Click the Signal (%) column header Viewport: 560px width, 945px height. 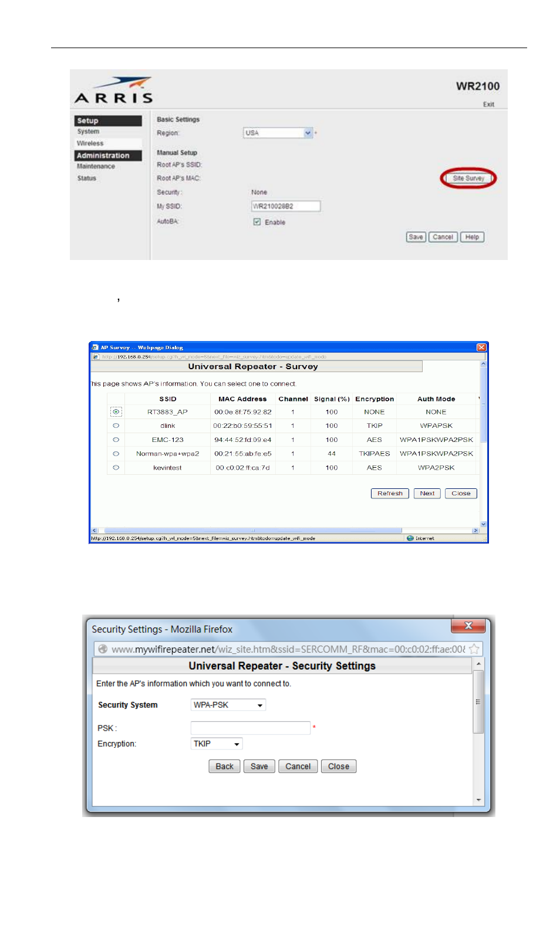[332, 399]
